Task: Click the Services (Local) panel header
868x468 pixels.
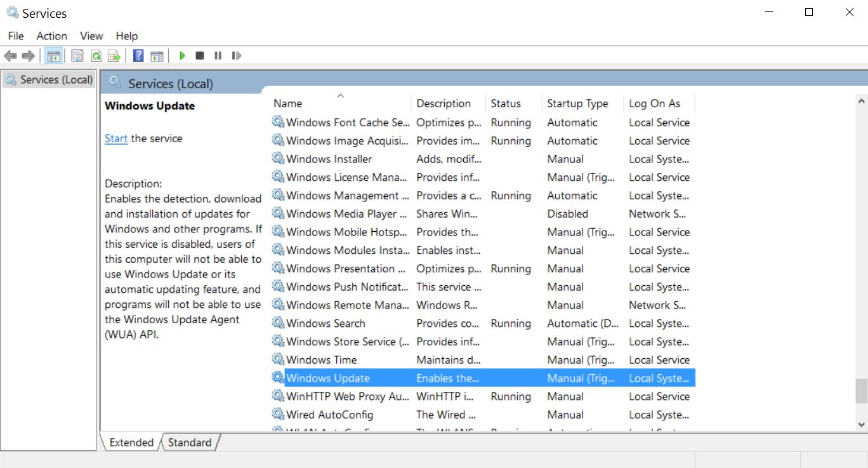Action: (x=171, y=83)
